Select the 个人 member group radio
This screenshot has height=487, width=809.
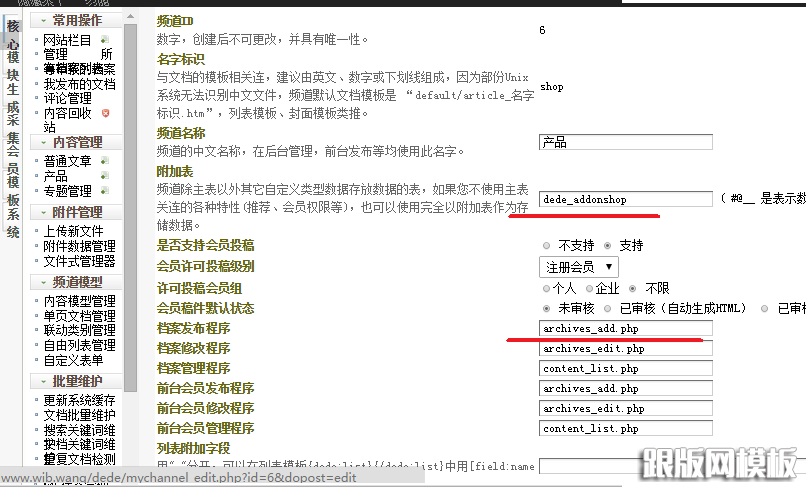point(545,288)
